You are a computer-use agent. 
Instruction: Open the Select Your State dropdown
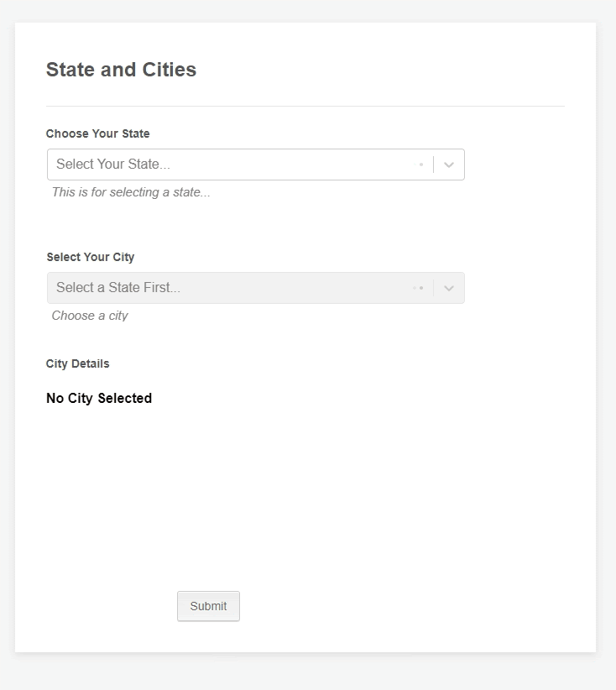[x=235, y=165]
